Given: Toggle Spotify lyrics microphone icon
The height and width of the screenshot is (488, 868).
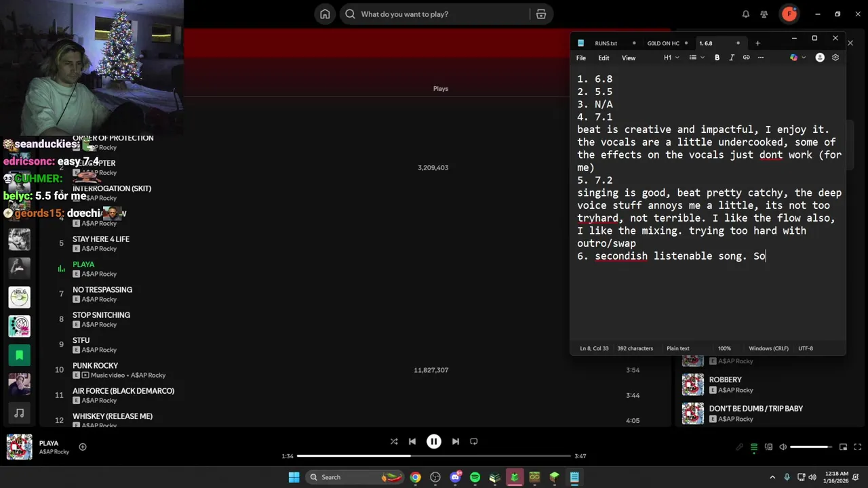Looking at the screenshot, I should pyautogui.click(x=740, y=447).
